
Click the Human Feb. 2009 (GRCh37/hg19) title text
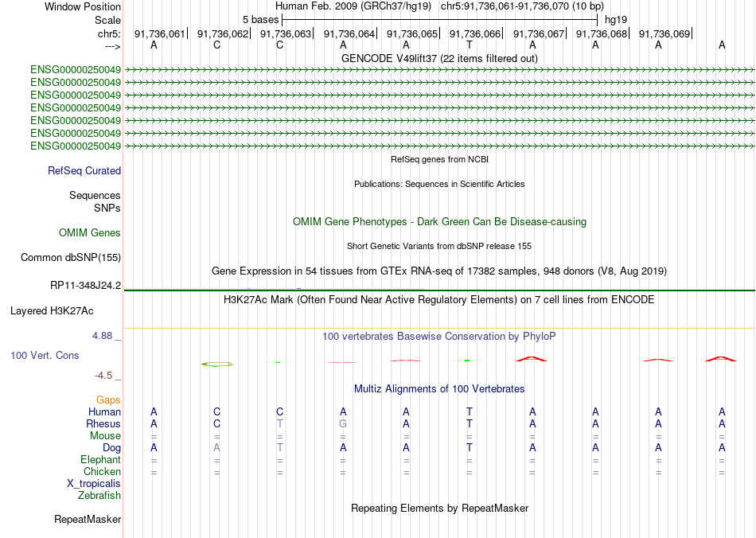354,6
